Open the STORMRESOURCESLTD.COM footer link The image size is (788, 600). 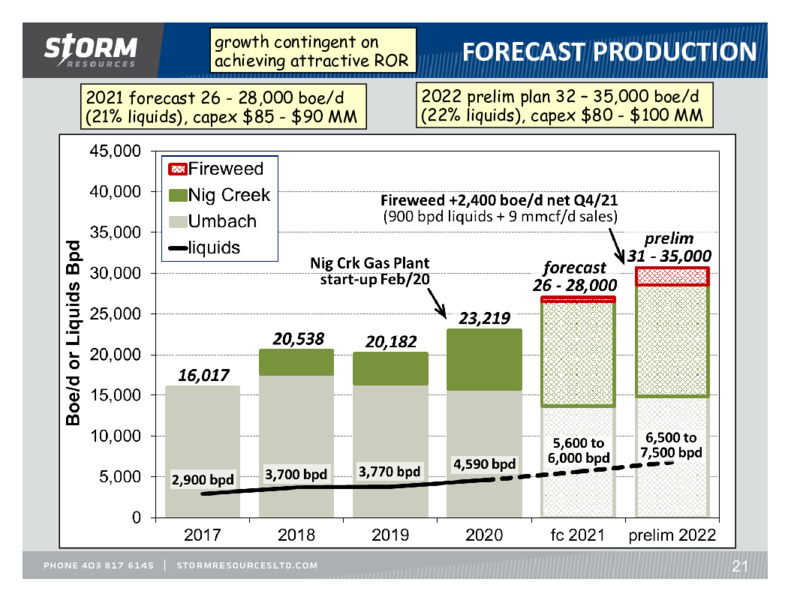[x=247, y=565]
